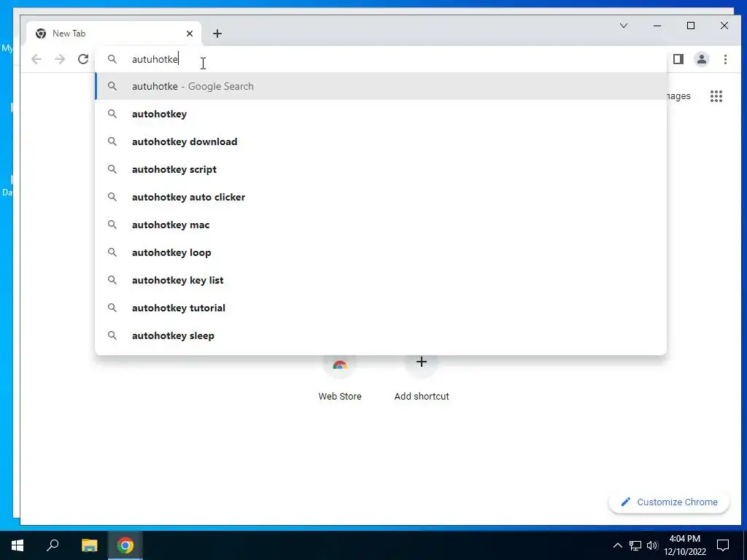The image size is (747, 560).
Task: Open the Windows Start menu
Action: click(x=18, y=545)
